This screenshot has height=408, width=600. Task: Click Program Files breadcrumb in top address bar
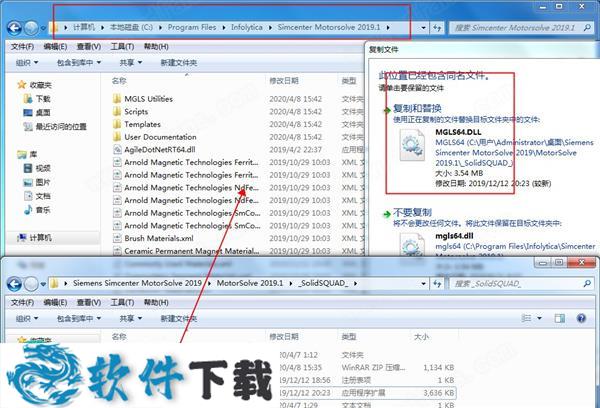[x=192, y=28]
